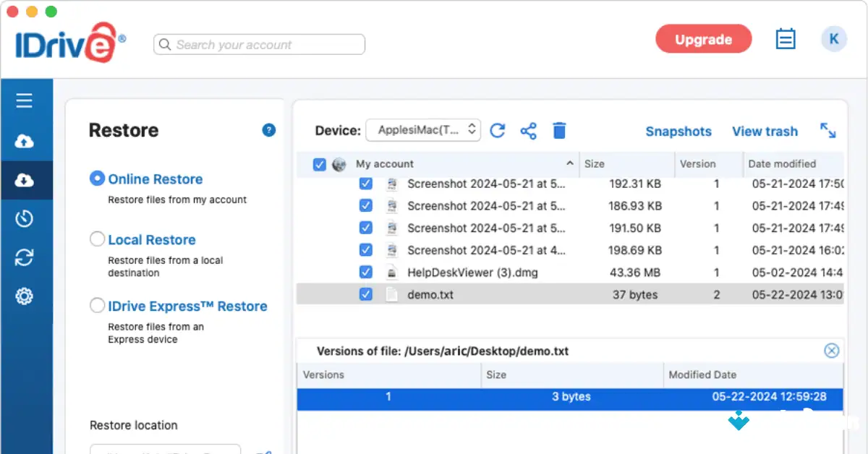Viewport: 868px width, 454px height.
Task: Click the Upgrade button
Action: coord(703,39)
